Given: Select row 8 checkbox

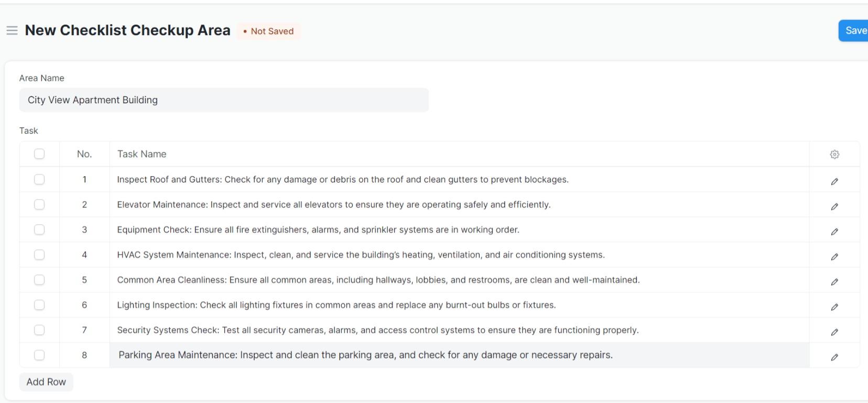Looking at the screenshot, I should [39, 355].
